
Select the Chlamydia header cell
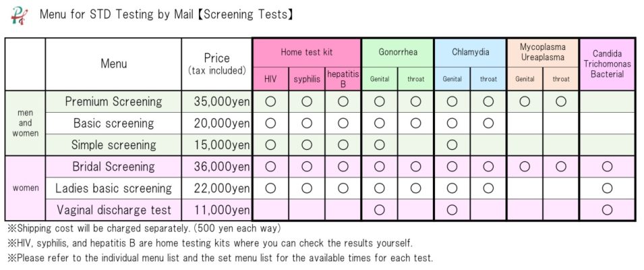click(470, 53)
